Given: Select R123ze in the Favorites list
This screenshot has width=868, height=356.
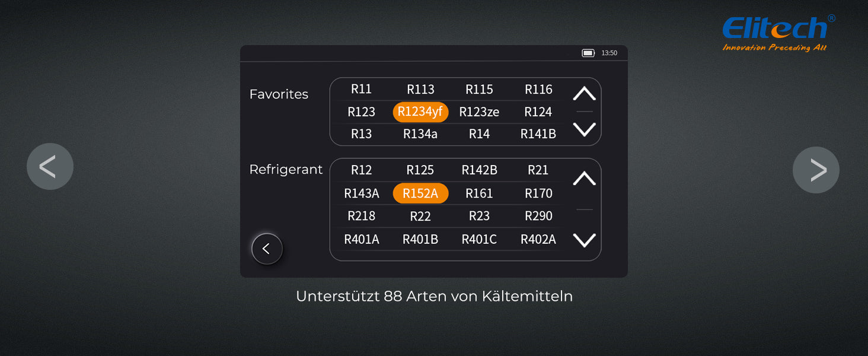Looking at the screenshot, I should pyautogui.click(x=479, y=112).
